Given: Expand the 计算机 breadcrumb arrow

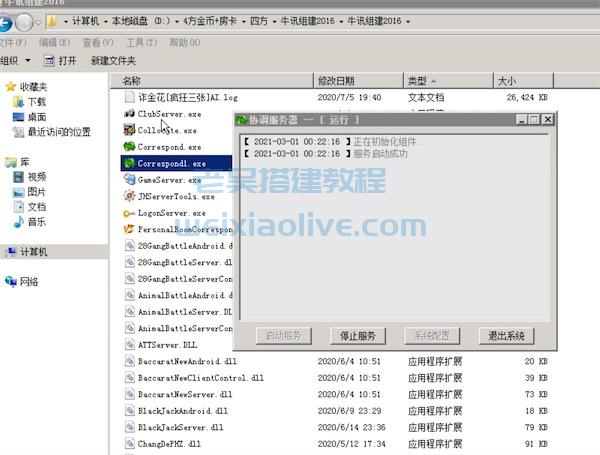Looking at the screenshot, I should [105, 21].
